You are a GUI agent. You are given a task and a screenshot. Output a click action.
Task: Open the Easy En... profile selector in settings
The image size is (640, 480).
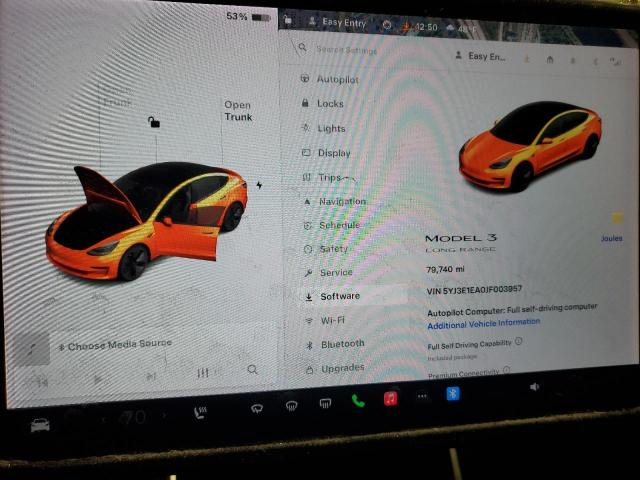(x=480, y=56)
